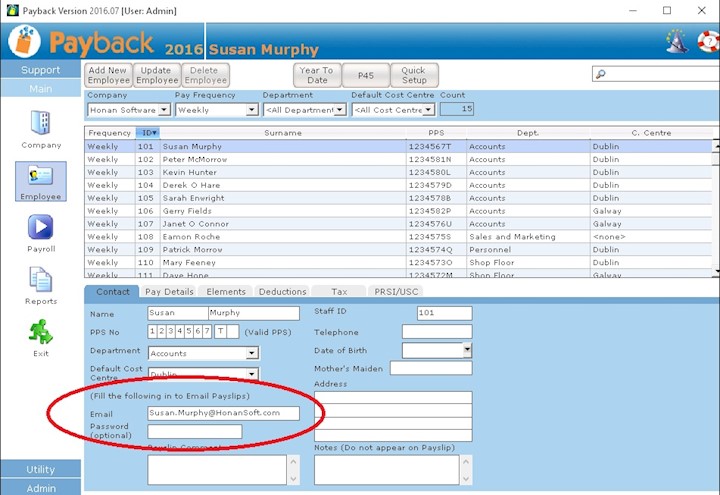Click the search magnifier icon
This screenshot has width=720, height=495.
tap(600, 74)
